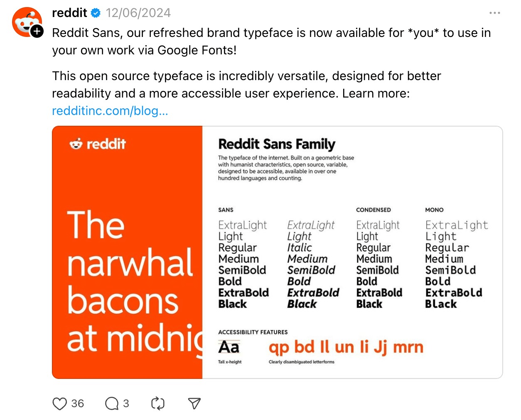Viewport: 521px width, 420px height.
Task: Open the post options ellipsis menu
Action: pyautogui.click(x=494, y=12)
